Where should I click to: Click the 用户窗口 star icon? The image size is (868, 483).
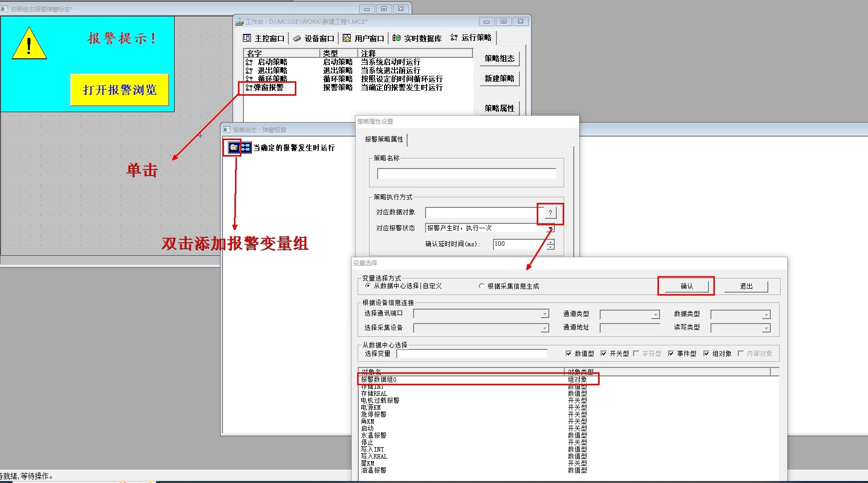click(x=346, y=38)
